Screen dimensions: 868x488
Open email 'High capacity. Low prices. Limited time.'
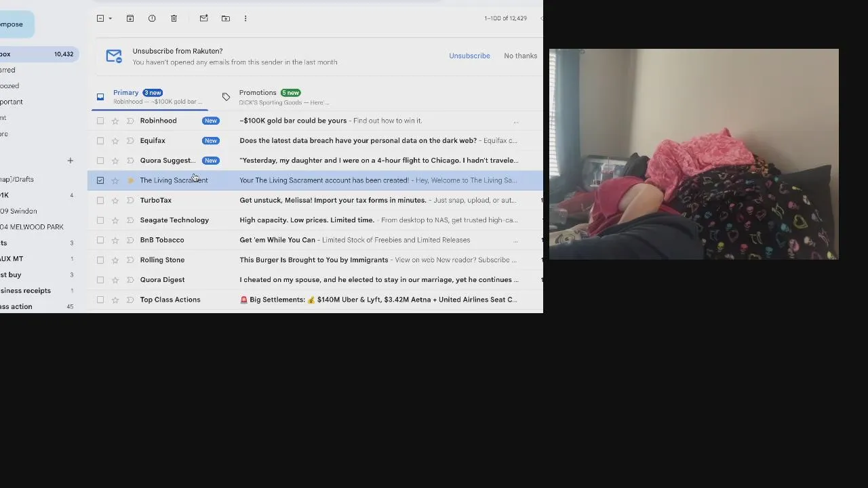pyautogui.click(x=307, y=220)
